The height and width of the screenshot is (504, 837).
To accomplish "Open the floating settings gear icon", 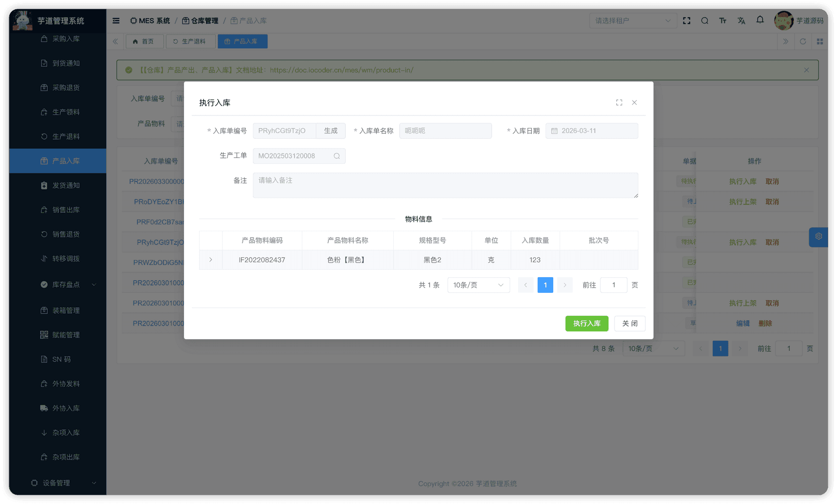I will coord(818,237).
